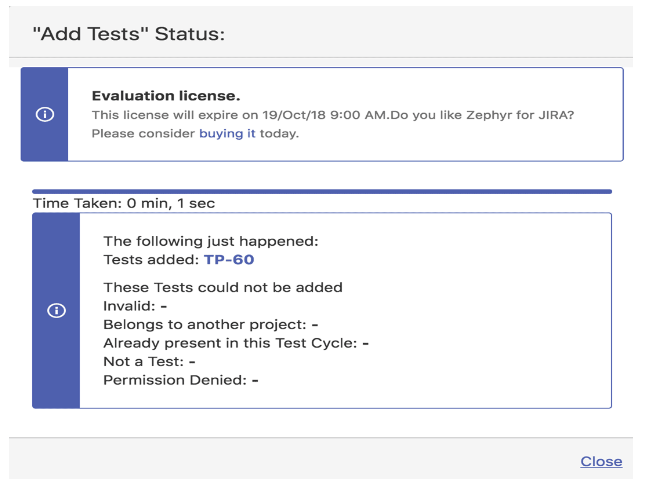Screen dimensions: 648x482
Task: Click the "Please consider" text before the link
Action: click(x=143, y=134)
